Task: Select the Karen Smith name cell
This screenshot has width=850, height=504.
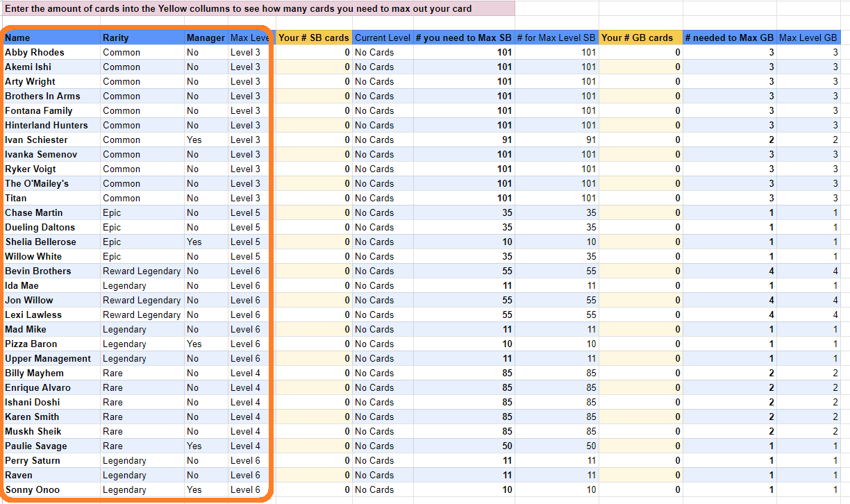Action: [52, 417]
